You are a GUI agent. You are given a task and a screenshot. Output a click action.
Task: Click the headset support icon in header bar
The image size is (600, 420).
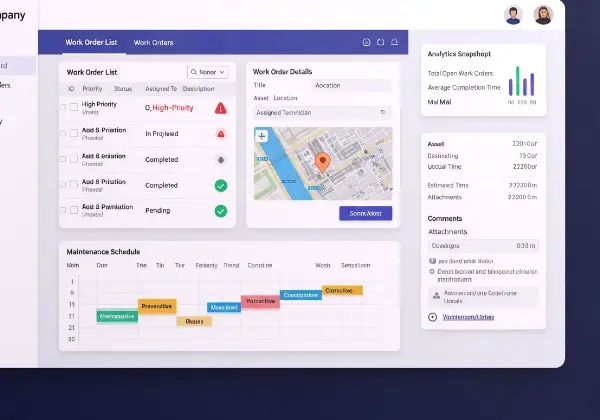coord(380,42)
